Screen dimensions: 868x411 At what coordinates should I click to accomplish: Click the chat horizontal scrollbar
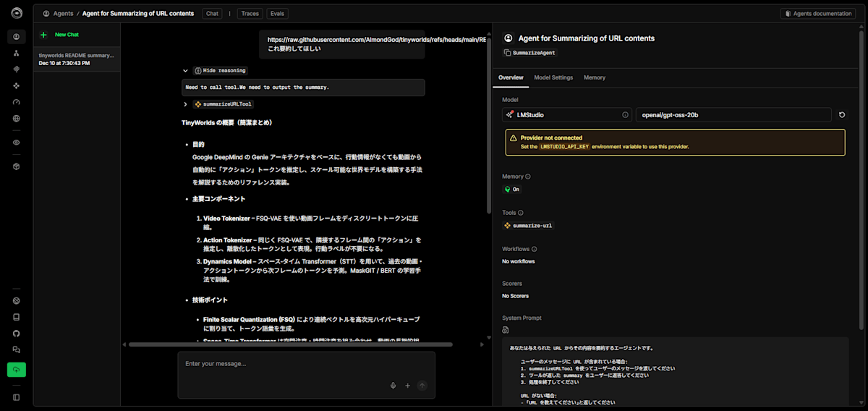coord(290,344)
